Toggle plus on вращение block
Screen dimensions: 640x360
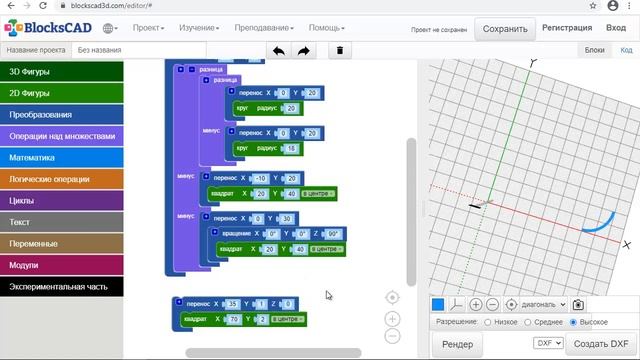click(x=215, y=232)
